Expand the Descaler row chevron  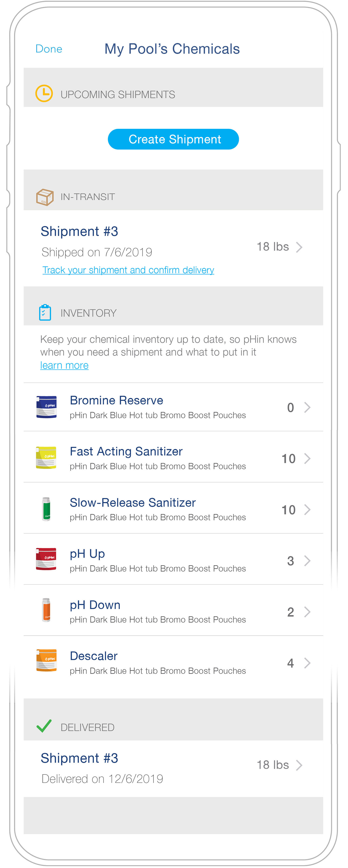[307, 663]
